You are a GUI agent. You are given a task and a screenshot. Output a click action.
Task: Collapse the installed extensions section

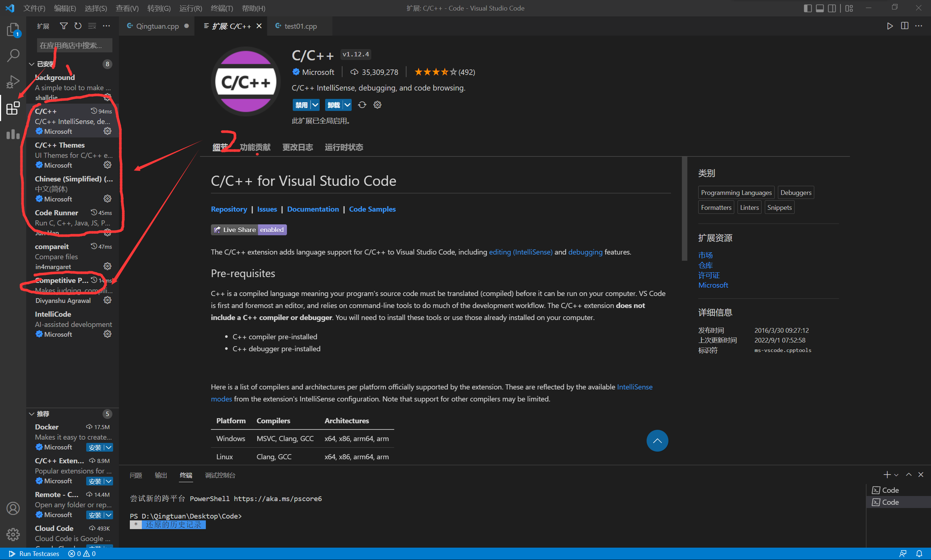[x=32, y=64]
